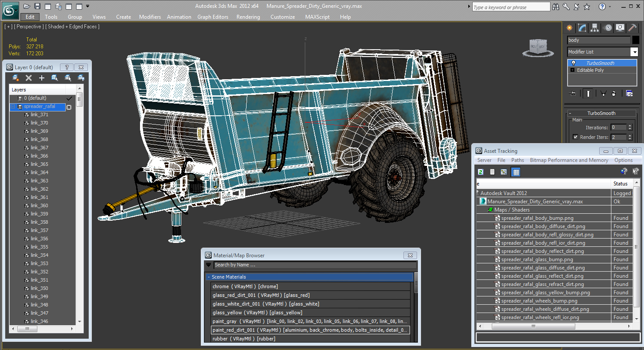
Task: Open the Edit menu
Action: (30, 17)
